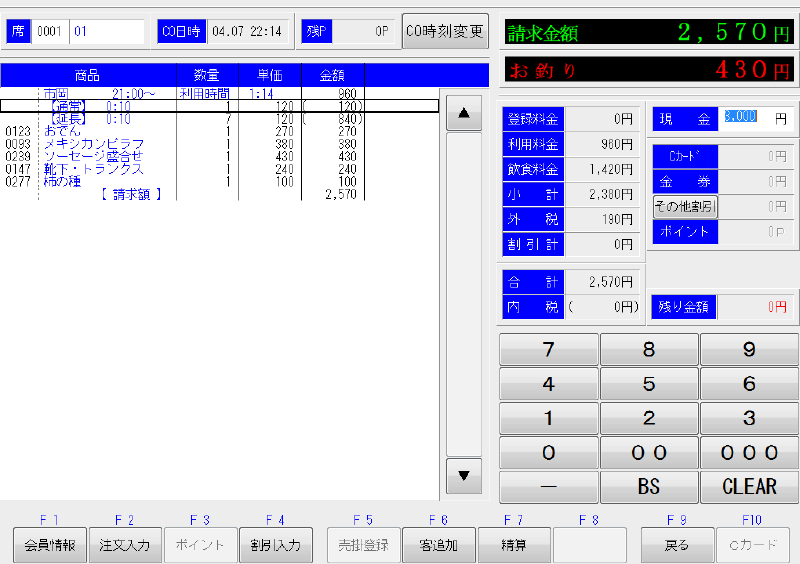Click the その他割引 button
This screenshot has height=564, width=800.
point(685,206)
